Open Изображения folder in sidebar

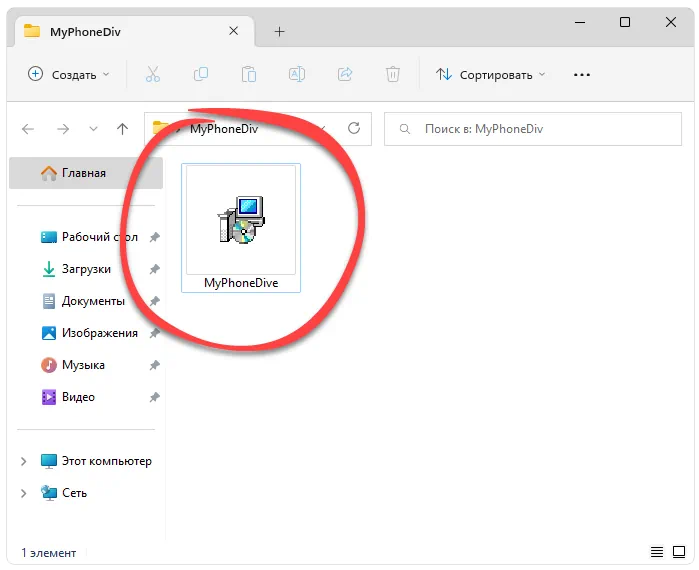(x=89, y=333)
